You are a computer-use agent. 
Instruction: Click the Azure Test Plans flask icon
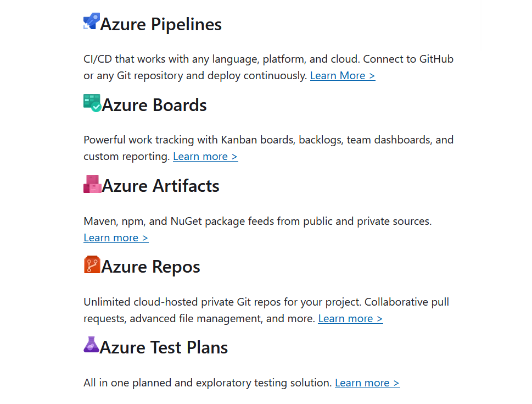click(x=91, y=345)
